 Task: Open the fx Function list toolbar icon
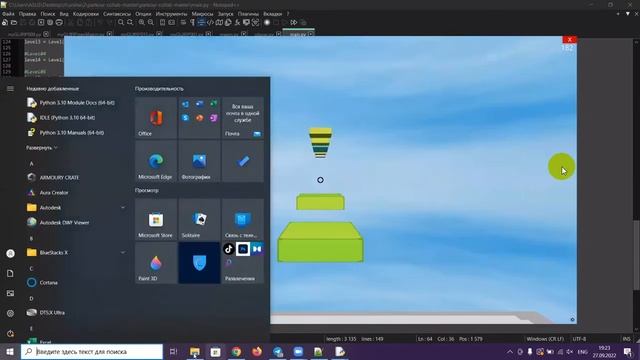pyautogui.click(x=237, y=22)
